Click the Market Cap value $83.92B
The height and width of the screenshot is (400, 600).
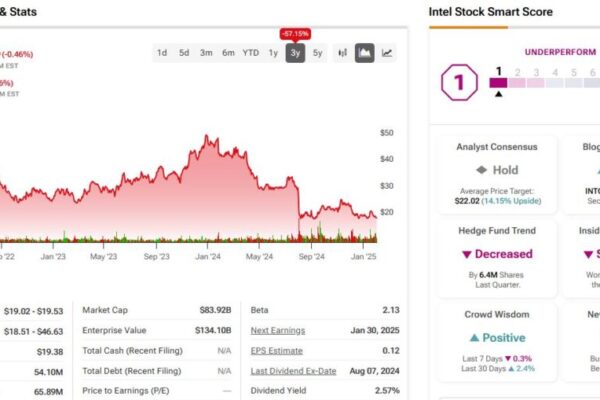[215, 310]
